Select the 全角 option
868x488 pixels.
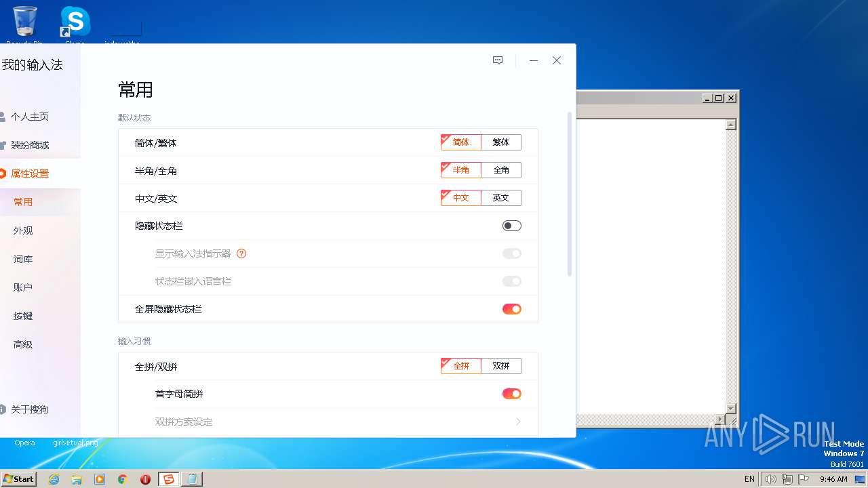[501, 170]
